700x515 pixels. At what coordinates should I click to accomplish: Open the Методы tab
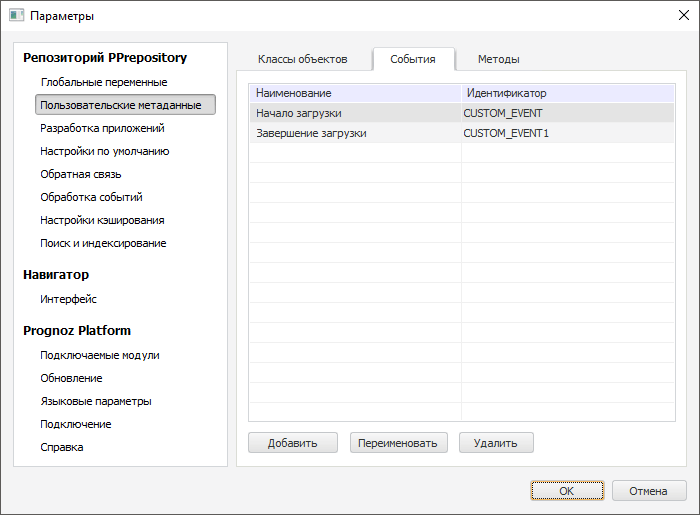tap(498, 59)
